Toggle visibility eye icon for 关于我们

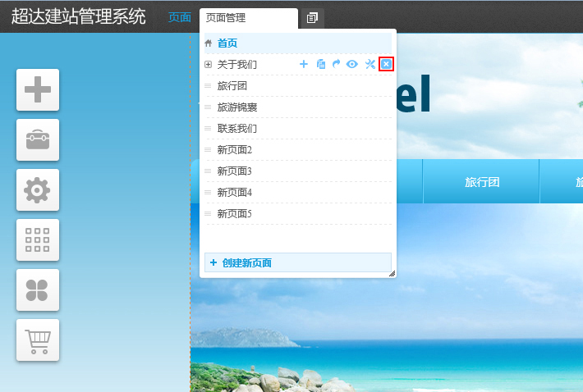pyautogui.click(x=352, y=64)
